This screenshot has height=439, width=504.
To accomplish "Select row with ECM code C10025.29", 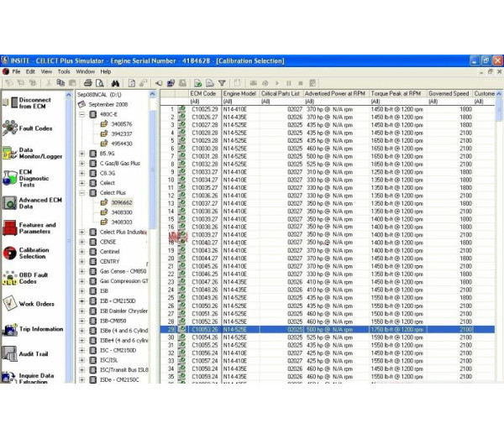I will tap(204, 108).
